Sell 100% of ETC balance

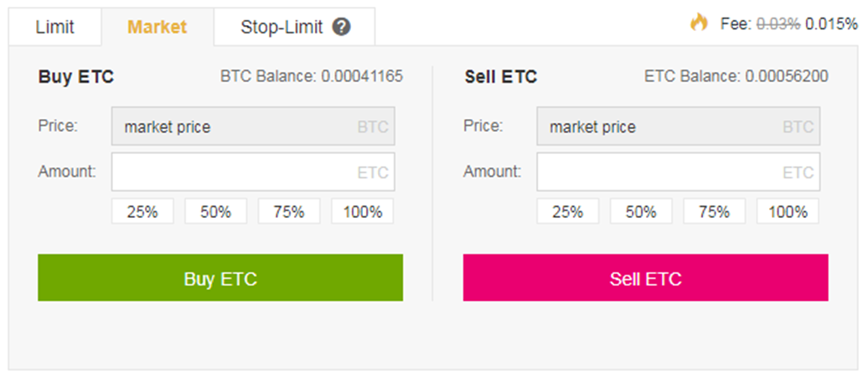pos(788,211)
